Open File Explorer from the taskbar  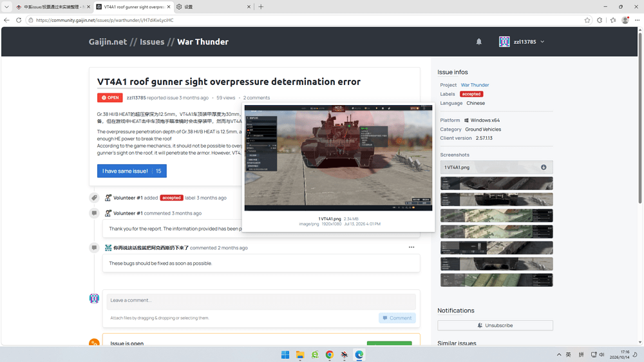300,355
